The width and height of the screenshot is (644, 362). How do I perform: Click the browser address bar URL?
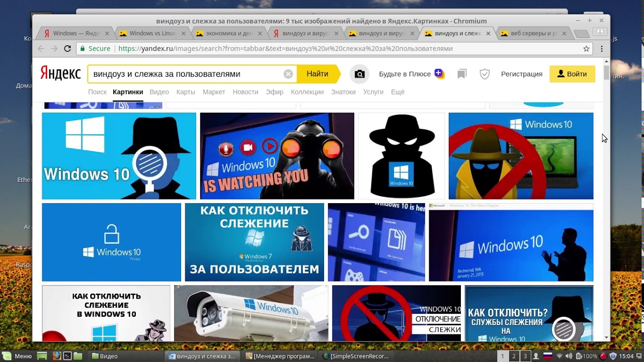coord(285,49)
